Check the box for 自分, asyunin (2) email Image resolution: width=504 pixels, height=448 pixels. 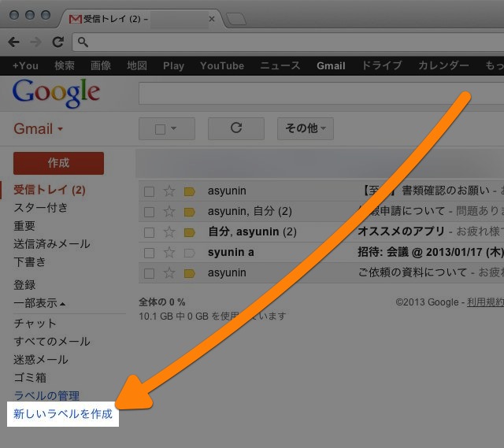point(149,233)
